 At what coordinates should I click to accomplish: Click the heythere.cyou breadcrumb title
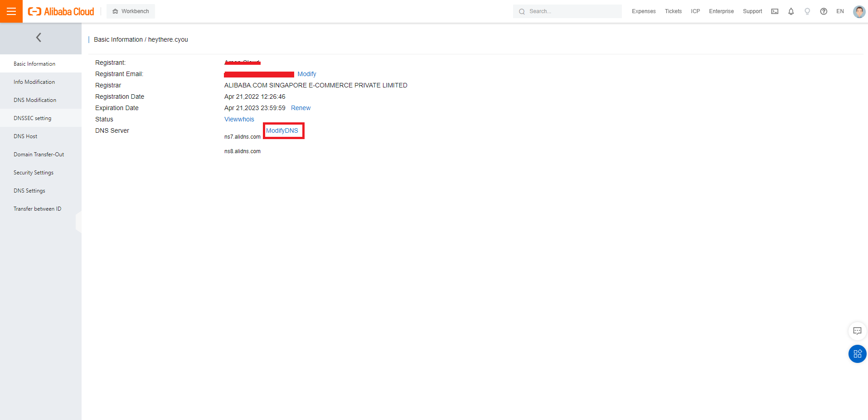(x=168, y=39)
